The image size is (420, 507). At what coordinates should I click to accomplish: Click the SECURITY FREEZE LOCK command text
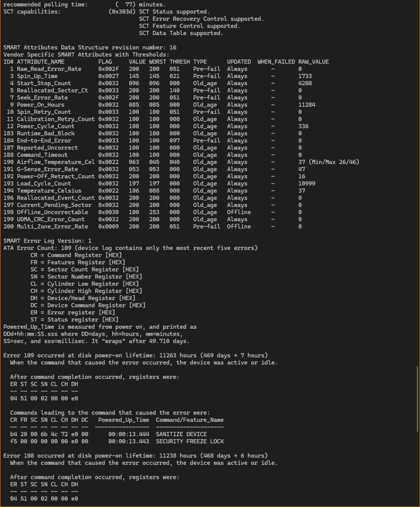coord(189,441)
